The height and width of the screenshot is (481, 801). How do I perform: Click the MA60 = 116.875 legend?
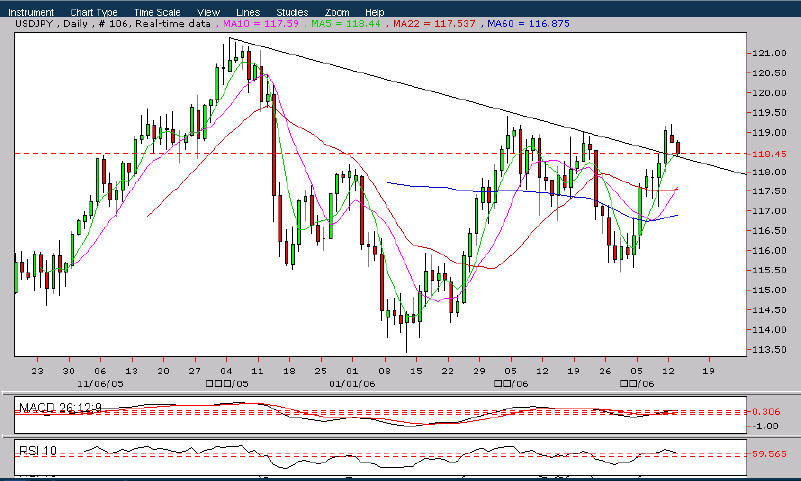(528, 23)
